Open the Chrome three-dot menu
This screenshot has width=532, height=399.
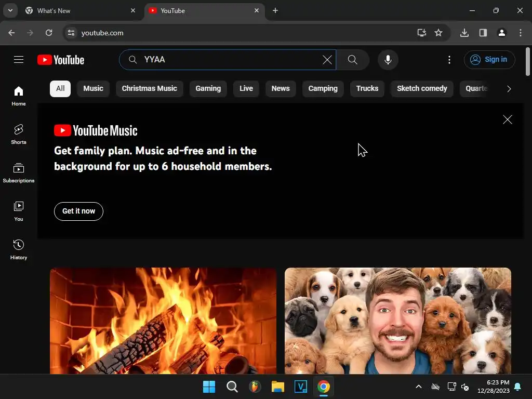pos(521,33)
